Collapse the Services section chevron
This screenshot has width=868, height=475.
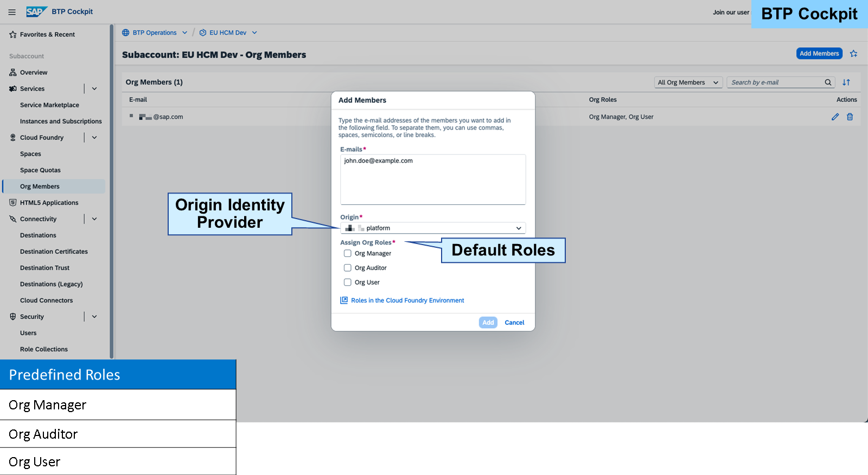[94, 88]
